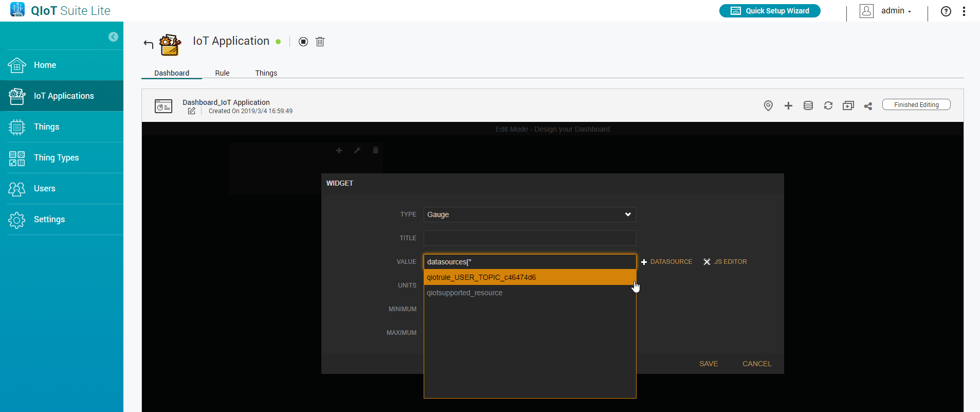The height and width of the screenshot is (412, 980).
Task: Switch to the Things tab
Action: 266,73
